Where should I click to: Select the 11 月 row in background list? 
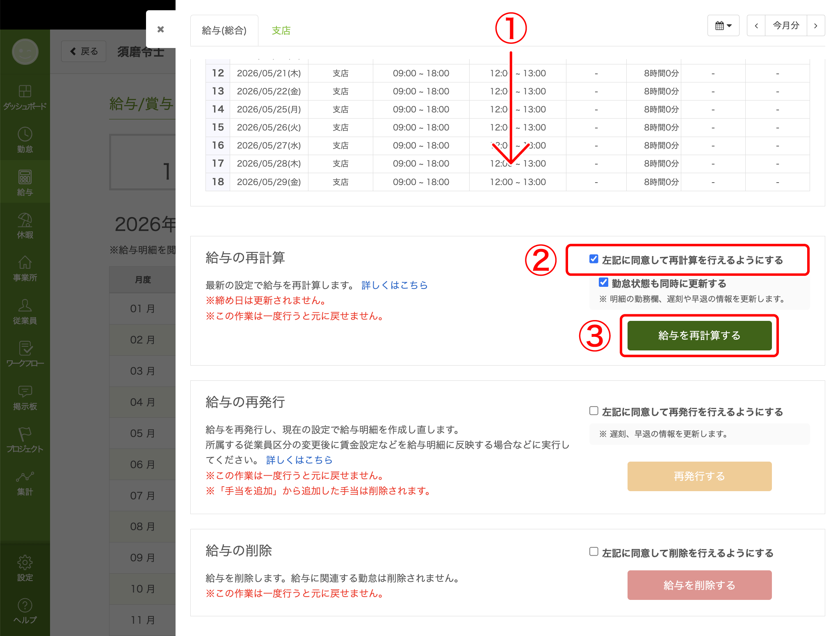142,620
